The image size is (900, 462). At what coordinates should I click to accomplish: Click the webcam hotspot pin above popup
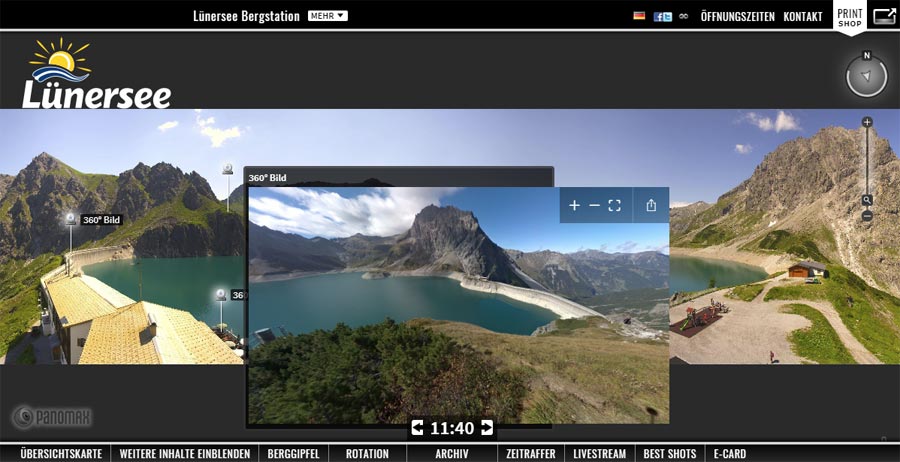(x=228, y=169)
